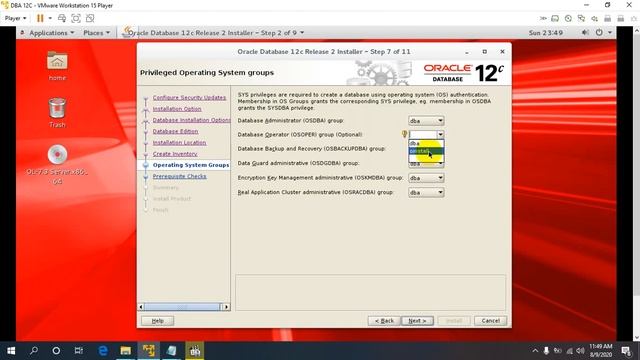Enter VMware full screen mode
This screenshot has width=640, height=360.
pyautogui.click(x=76, y=18)
